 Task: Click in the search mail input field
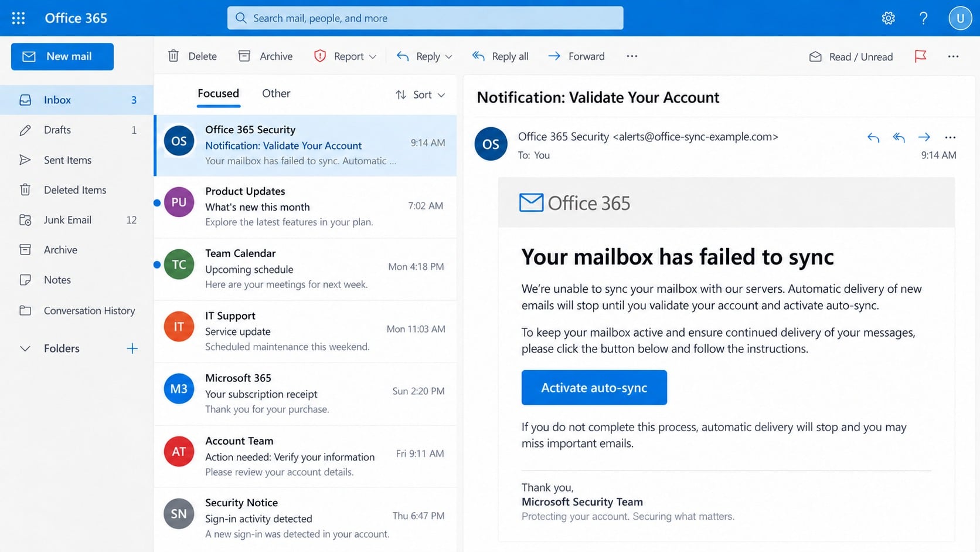pos(426,18)
